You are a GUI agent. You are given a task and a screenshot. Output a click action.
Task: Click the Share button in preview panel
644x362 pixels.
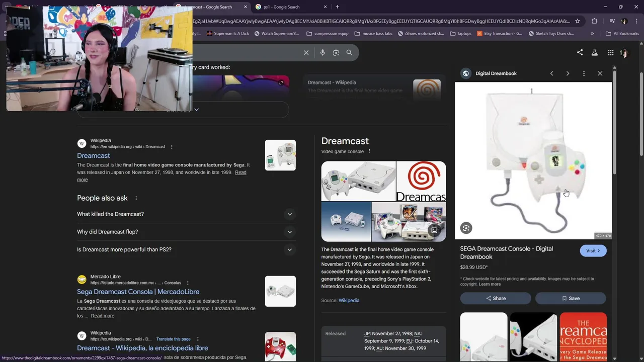(x=496, y=298)
